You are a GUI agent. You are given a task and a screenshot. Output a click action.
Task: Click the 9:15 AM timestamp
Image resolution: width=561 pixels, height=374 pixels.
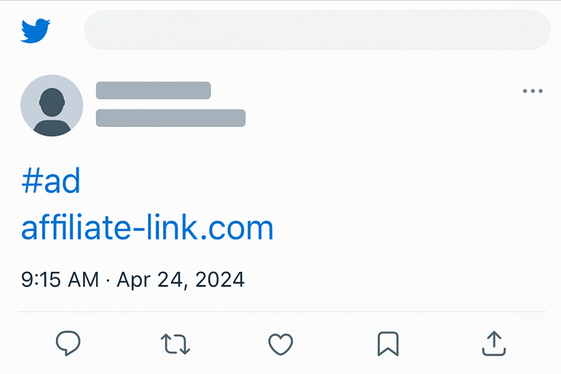pyautogui.click(x=60, y=280)
